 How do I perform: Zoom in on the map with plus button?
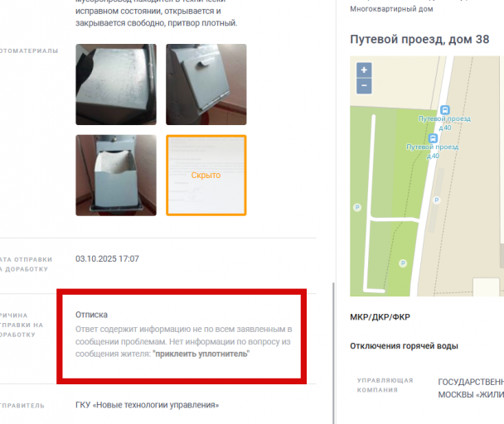[x=364, y=70]
